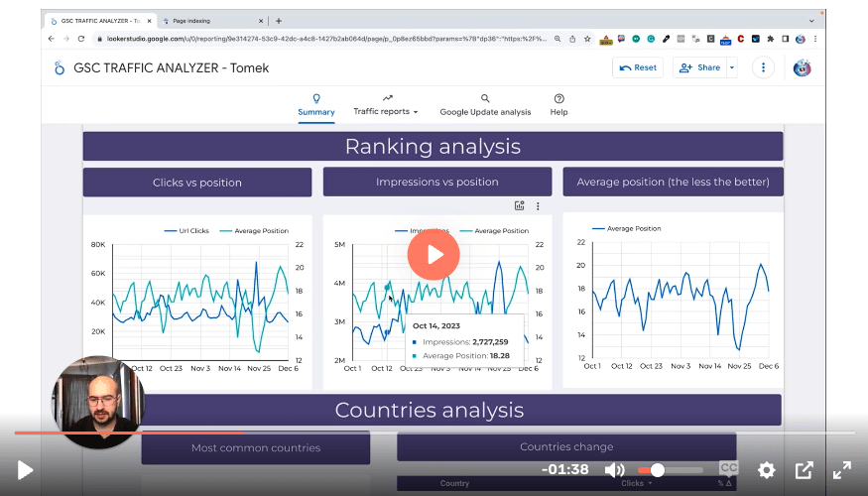The height and width of the screenshot is (496, 868).
Task: Click the Country column header
Action: coord(454,483)
